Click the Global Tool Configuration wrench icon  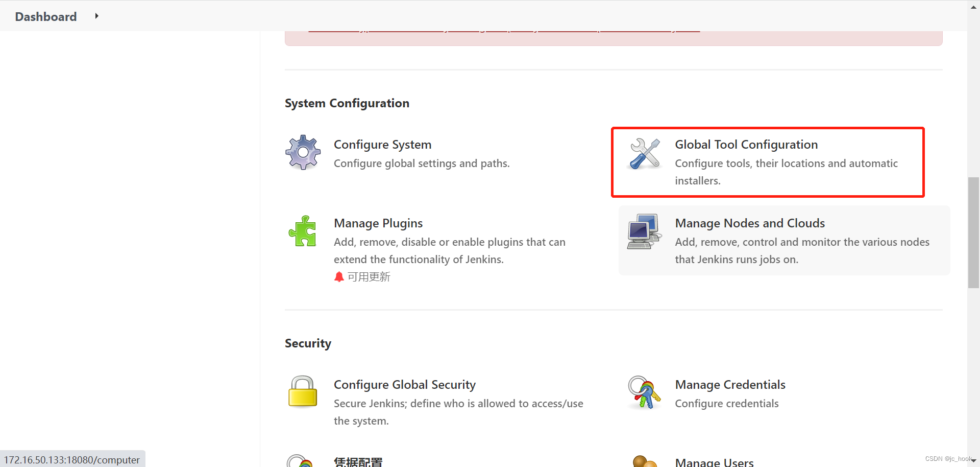point(645,153)
